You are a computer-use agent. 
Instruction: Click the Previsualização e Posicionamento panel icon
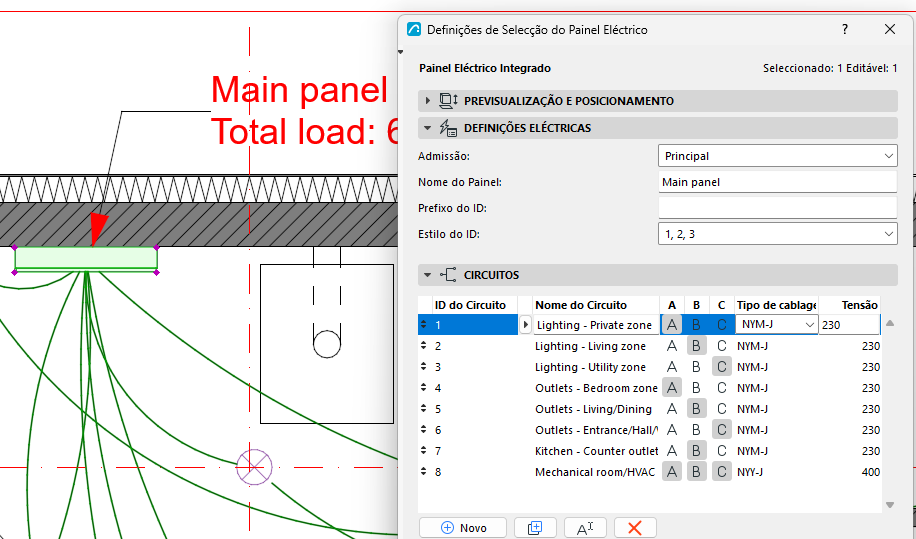pyautogui.click(x=448, y=101)
